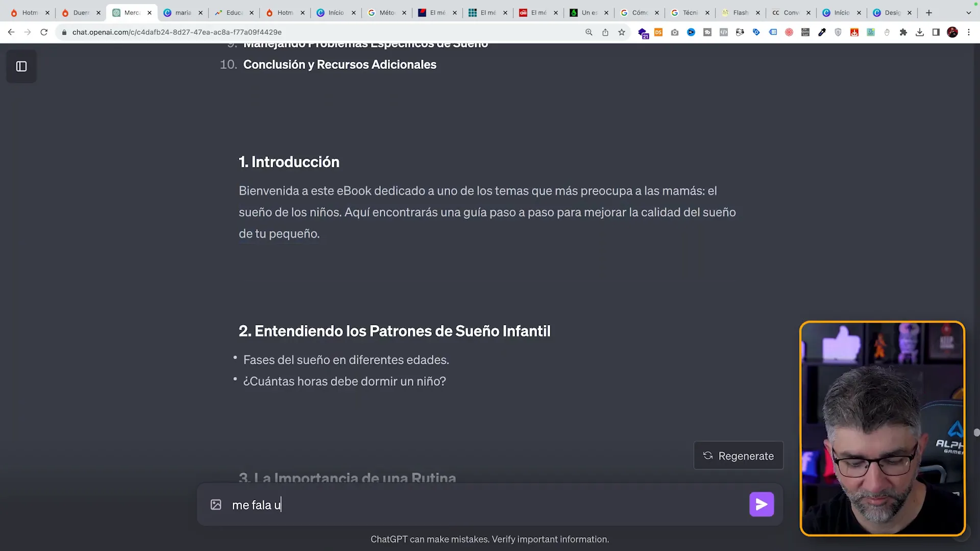This screenshot has height=551, width=980.
Task: Click the '1. Introducción' heading
Action: pyautogui.click(x=289, y=162)
